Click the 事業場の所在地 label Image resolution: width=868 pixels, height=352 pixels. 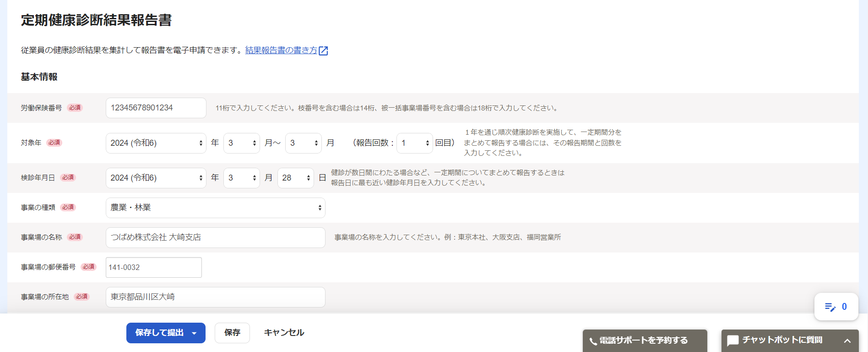[45, 297]
